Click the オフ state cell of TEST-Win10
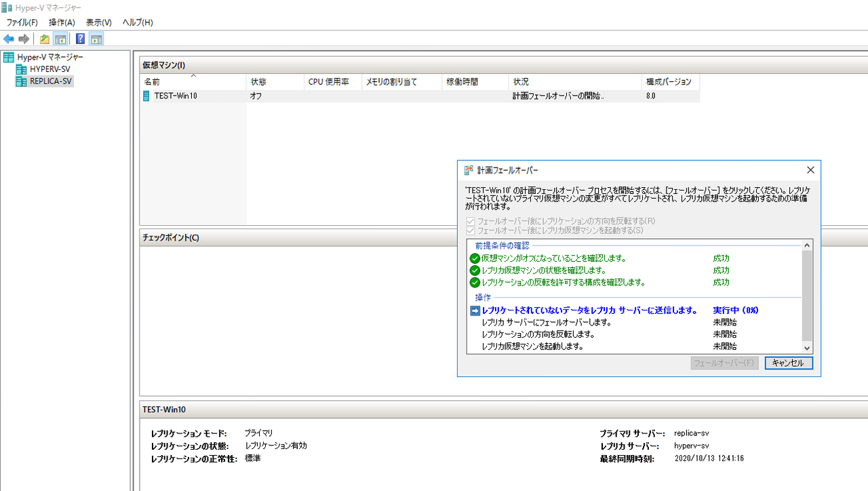Screen dimensions: 868x491 pyautogui.click(x=256, y=96)
